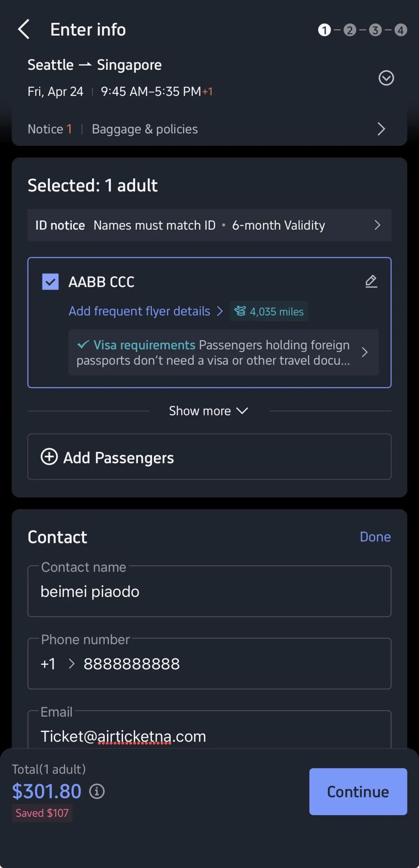Expand the Show more passengers list
This screenshot has width=419, height=868.
(x=209, y=411)
